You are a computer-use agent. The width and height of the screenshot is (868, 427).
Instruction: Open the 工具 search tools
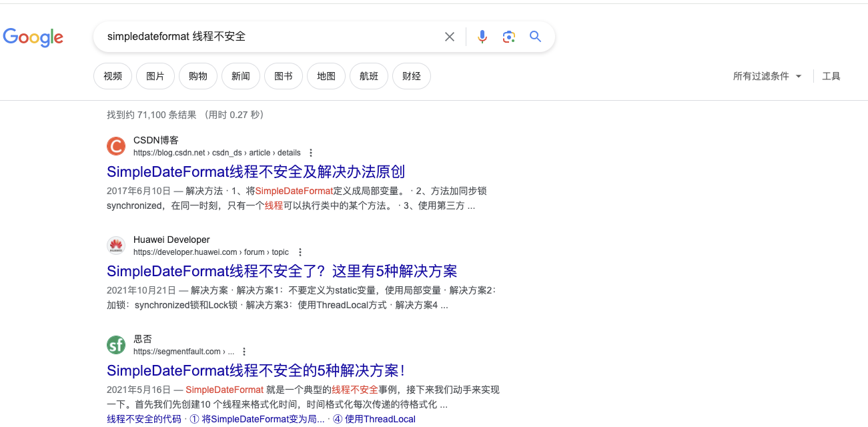click(831, 76)
